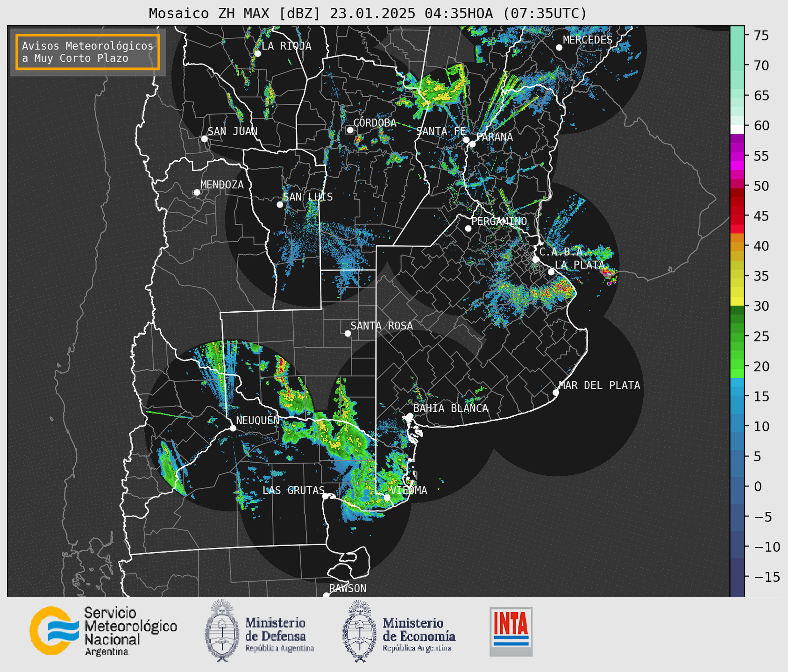Screen dimensions: 788x672
Task: Click the MERCEDES city label
Action: pos(588,40)
